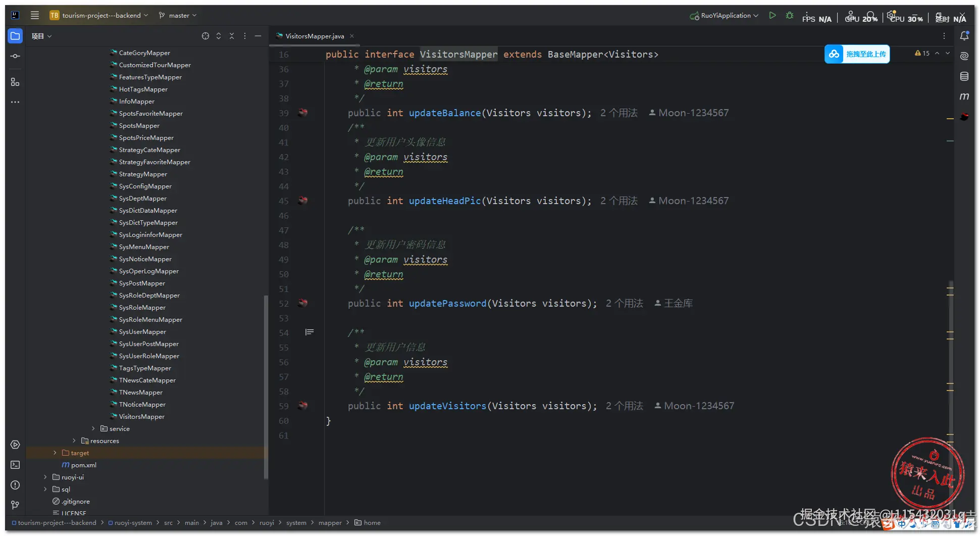The width and height of the screenshot is (980, 536).
Task: Click the '2 个用法' hint beside updateHeadPic
Action: [x=618, y=201]
